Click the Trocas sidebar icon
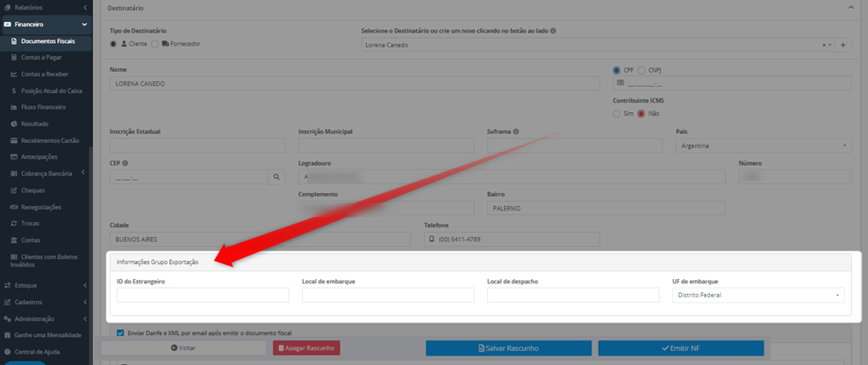The width and height of the screenshot is (868, 365). coord(14,224)
